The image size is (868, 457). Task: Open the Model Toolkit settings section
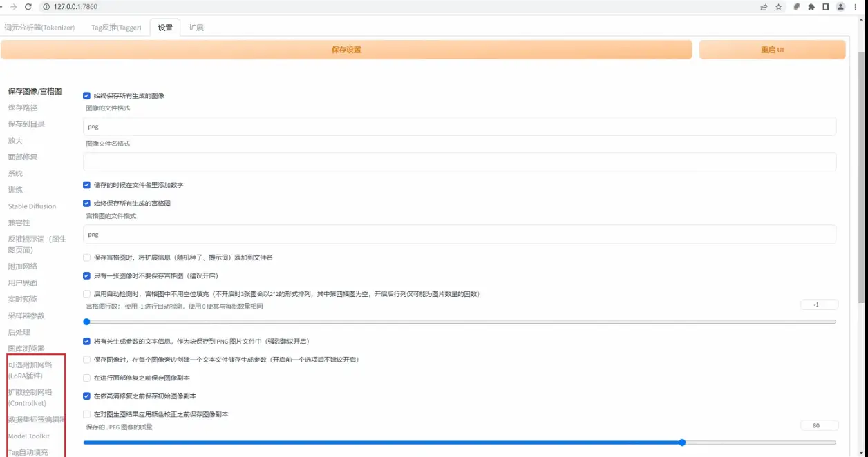pyautogui.click(x=30, y=435)
